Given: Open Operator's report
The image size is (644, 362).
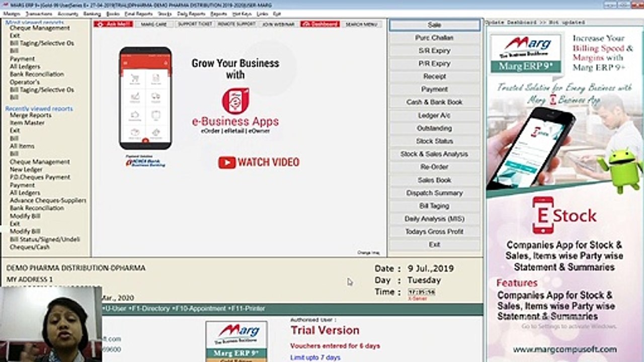Looking at the screenshot, I should pyautogui.click(x=25, y=82).
